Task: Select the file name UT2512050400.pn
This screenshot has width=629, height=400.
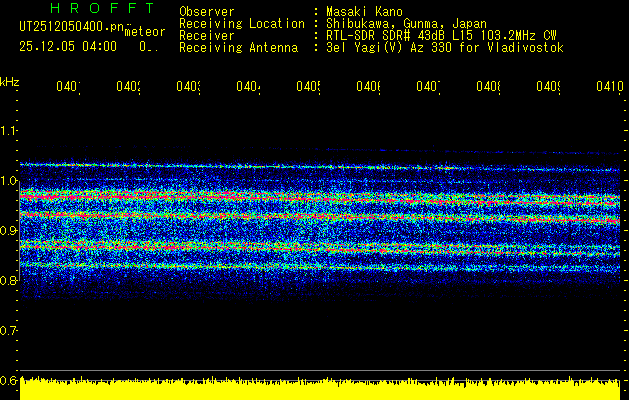Action: 72,26
